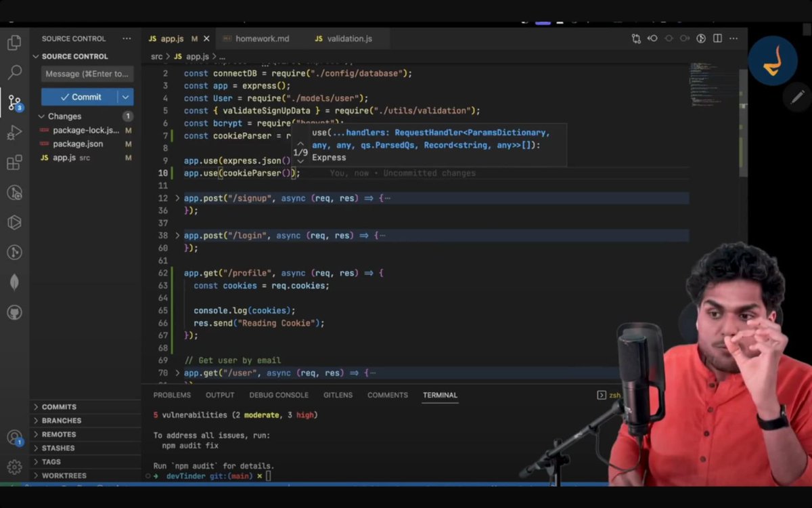Viewport: 812px width, 508px height.
Task: Select the Terminal panel tab
Action: (x=440, y=395)
